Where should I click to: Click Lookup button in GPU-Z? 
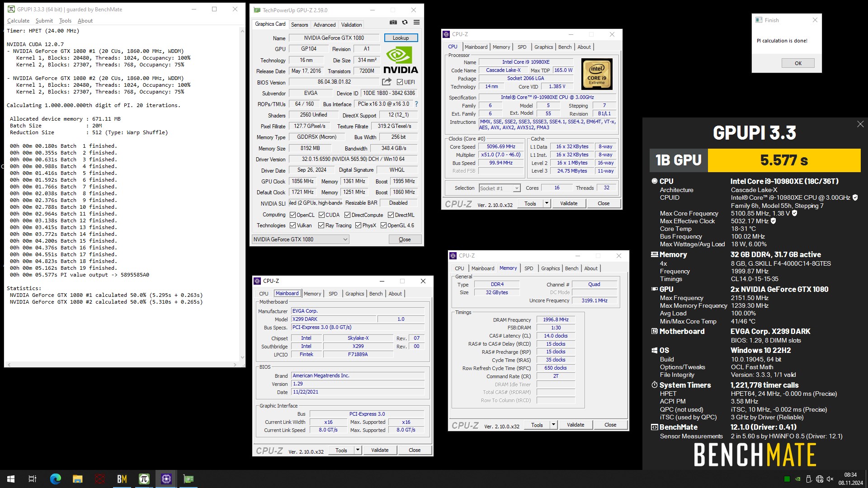401,38
